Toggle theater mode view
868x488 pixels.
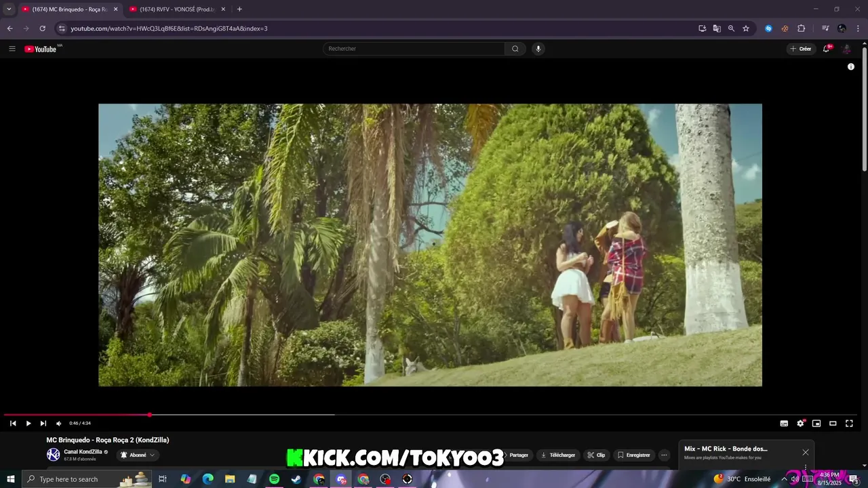click(x=833, y=424)
